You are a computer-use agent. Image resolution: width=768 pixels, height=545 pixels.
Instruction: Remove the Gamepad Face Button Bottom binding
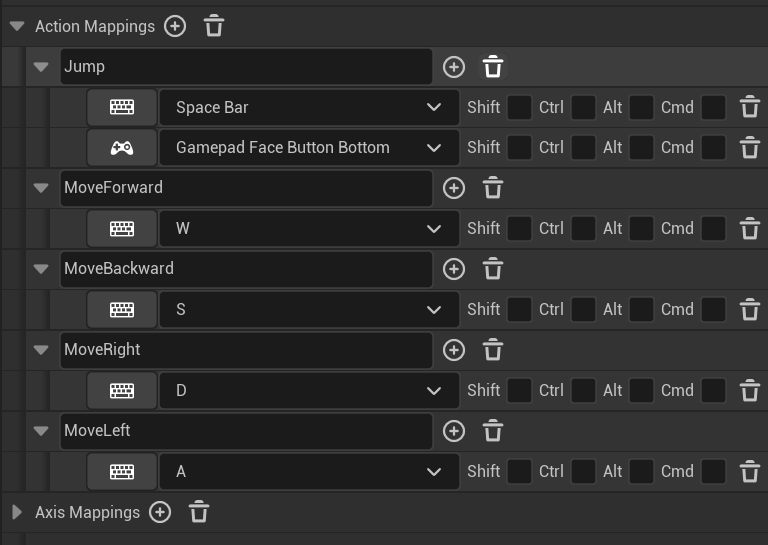click(x=750, y=148)
